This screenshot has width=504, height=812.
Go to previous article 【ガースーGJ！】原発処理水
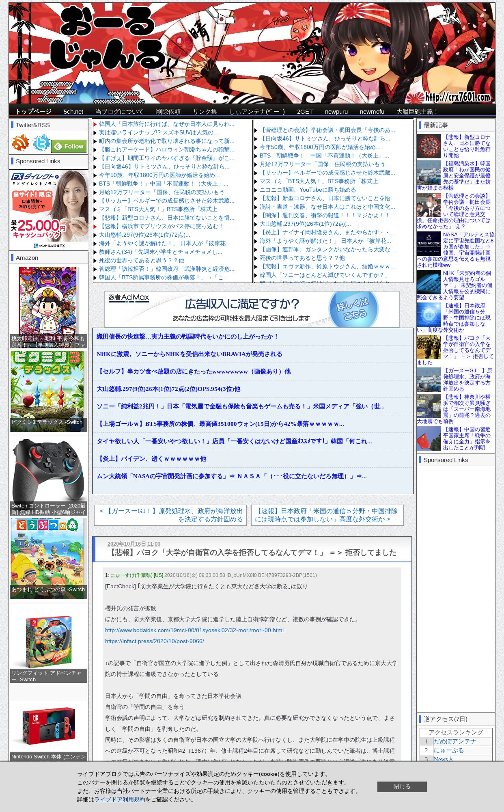pos(170,515)
